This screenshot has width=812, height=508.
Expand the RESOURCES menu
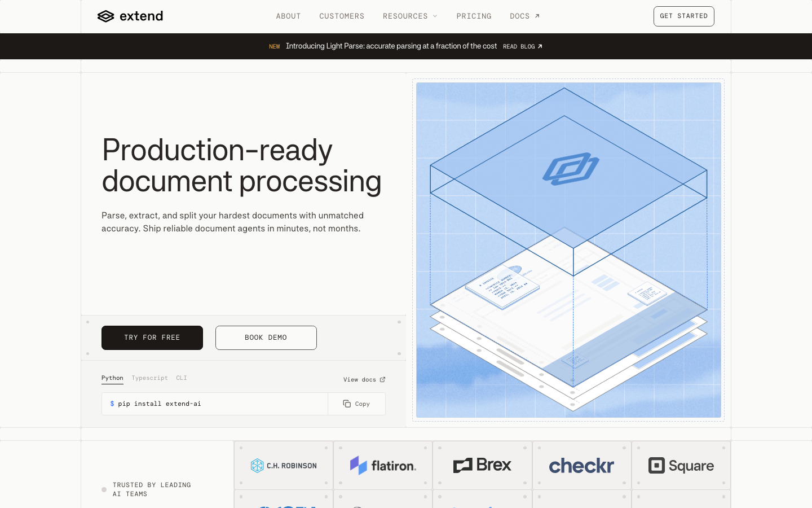(x=410, y=16)
